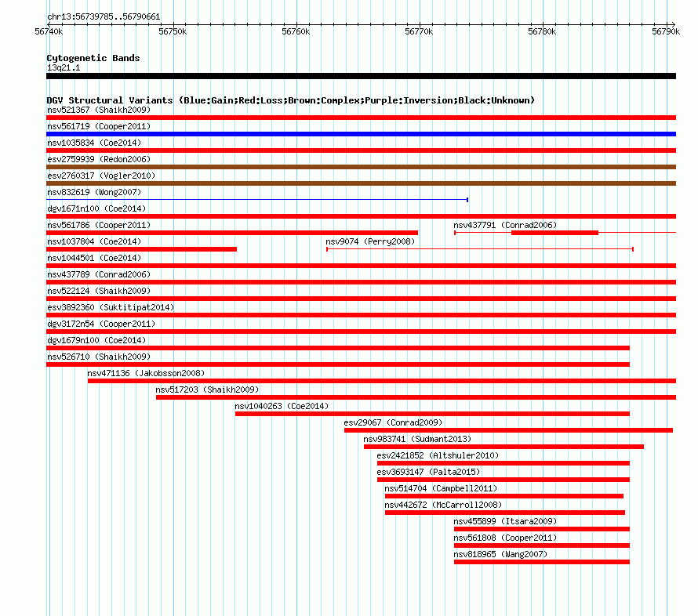
Task: Click the red bar under esv29067 (Conrad2009)
Action: pyautogui.click(x=508, y=430)
